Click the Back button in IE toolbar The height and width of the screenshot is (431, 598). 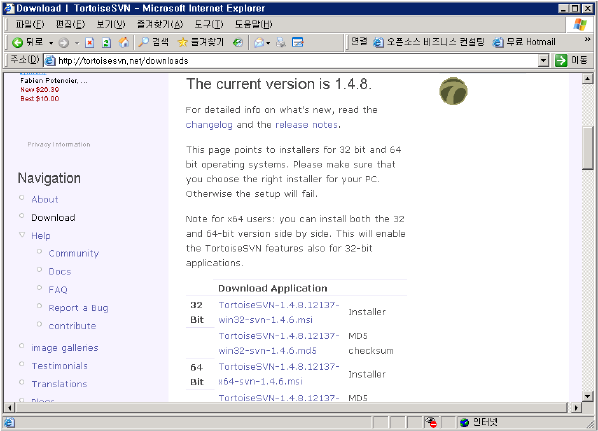[27, 42]
